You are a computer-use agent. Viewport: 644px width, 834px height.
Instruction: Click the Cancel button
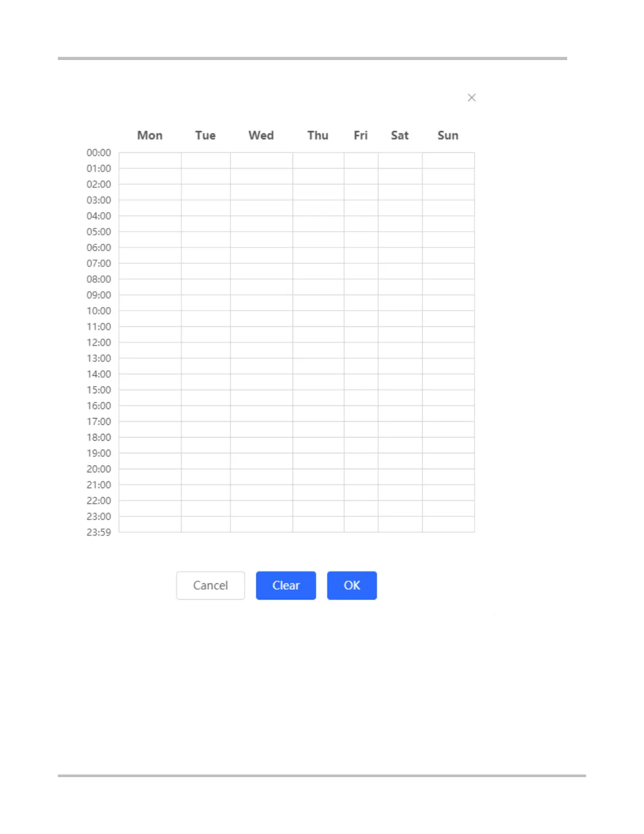210,585
